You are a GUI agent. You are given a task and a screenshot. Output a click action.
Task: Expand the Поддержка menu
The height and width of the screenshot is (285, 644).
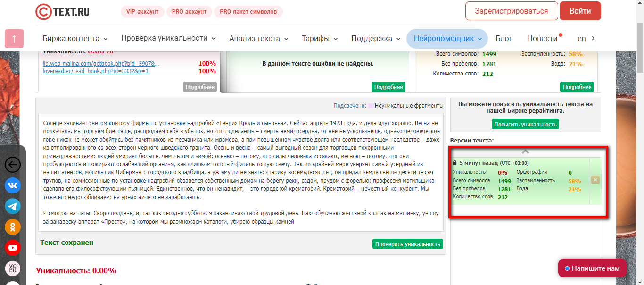pos(376,39)
